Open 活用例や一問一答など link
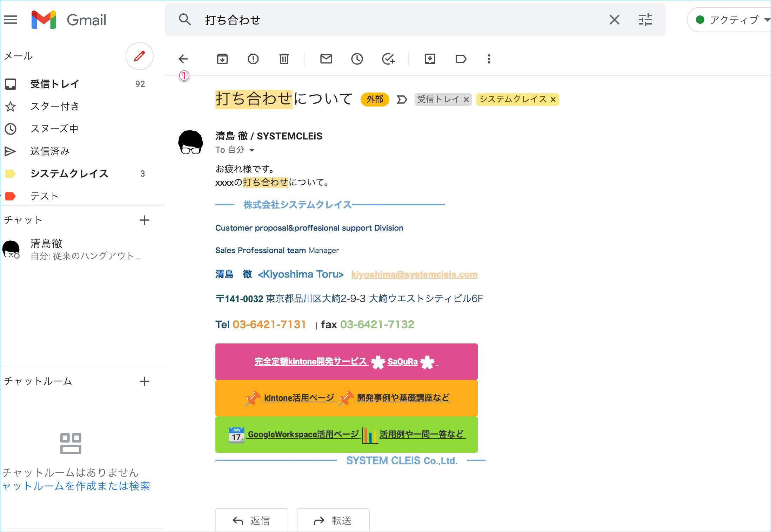Screen dimensions: 771x532 (x=422, y=435)
